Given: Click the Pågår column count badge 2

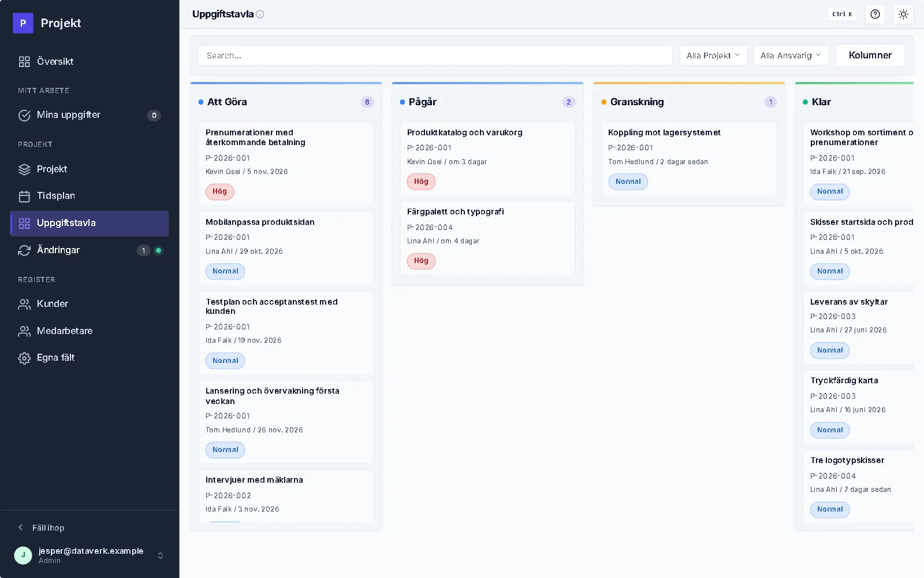Looking at the screenshot, I should pos(569,102).
